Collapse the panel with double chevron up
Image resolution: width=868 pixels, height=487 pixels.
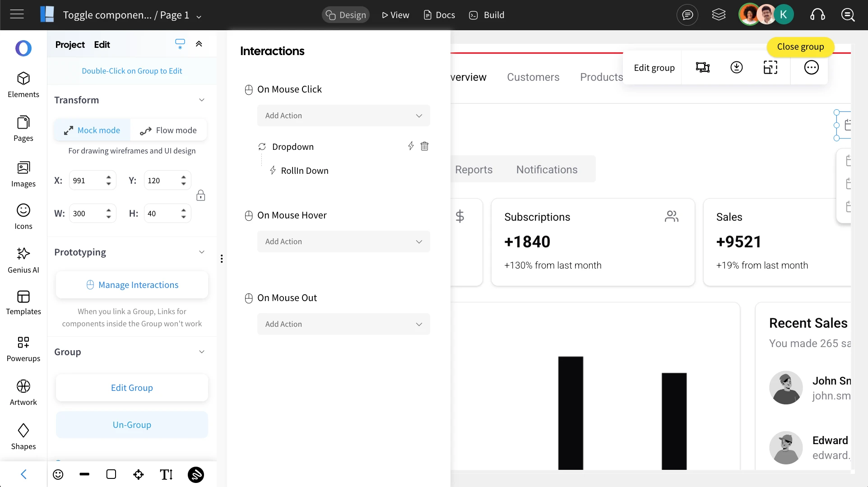point(199,44)
